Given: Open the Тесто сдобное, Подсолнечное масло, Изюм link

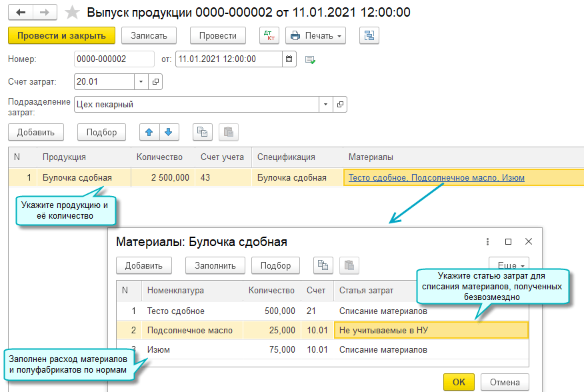Looking at the screenshot, I should point(437,178).
